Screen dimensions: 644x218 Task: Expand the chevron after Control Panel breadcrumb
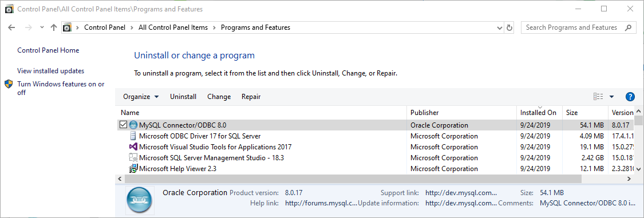coord(132,27)
